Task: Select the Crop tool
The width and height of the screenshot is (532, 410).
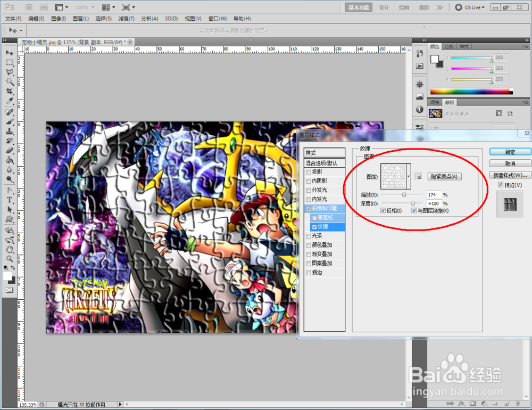Action: click(10, 91)
